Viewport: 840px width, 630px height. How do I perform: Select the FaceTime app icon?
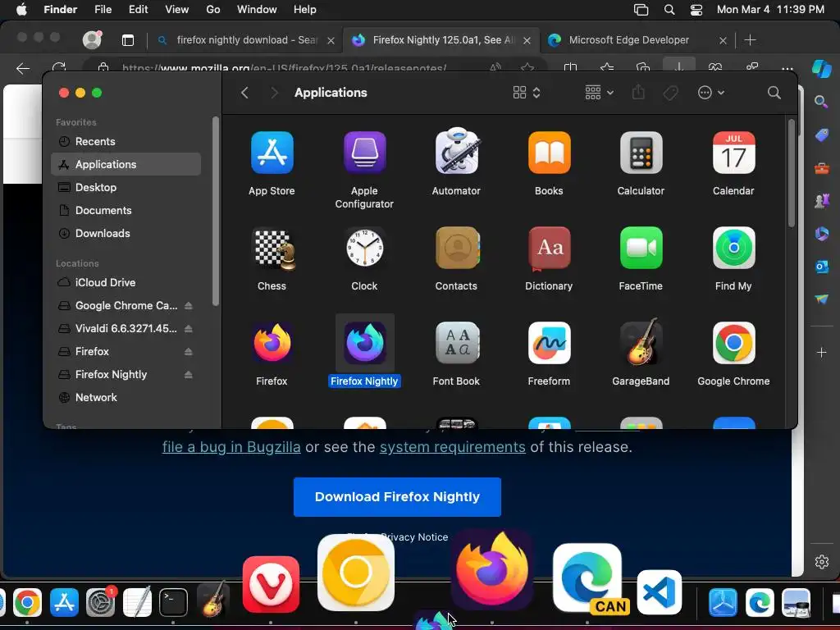point(641,248)
